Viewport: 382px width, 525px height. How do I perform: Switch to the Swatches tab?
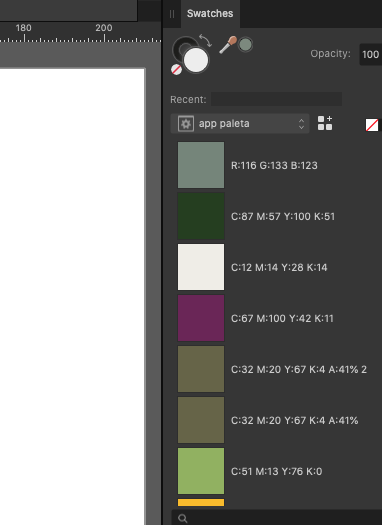210,13
